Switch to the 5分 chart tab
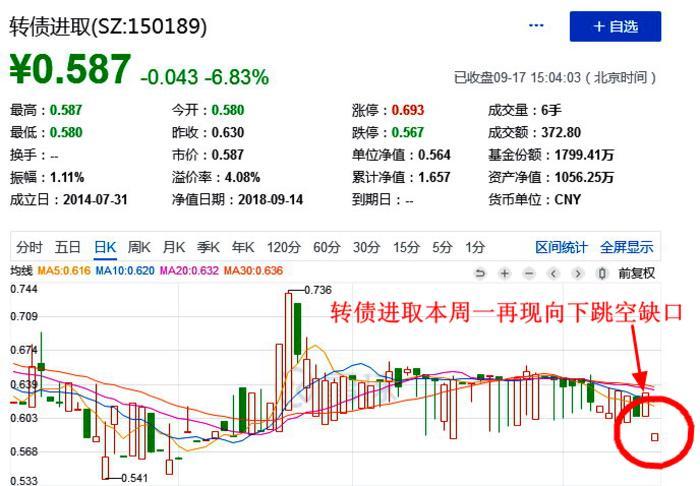Screen dimensions: 700x486 [x=442, y=247]
